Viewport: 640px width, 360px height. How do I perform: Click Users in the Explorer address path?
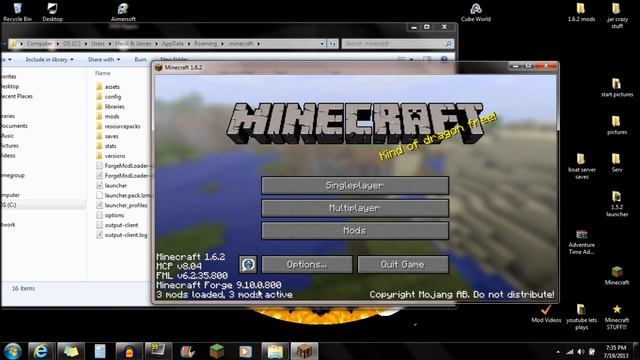(x=98, y=44)
